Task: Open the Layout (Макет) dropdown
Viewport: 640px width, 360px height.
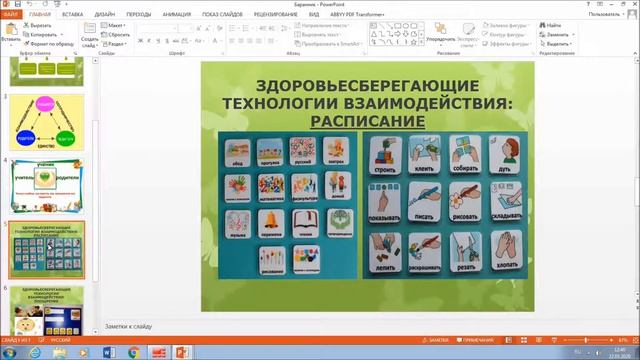Action: tap(113, 25)
